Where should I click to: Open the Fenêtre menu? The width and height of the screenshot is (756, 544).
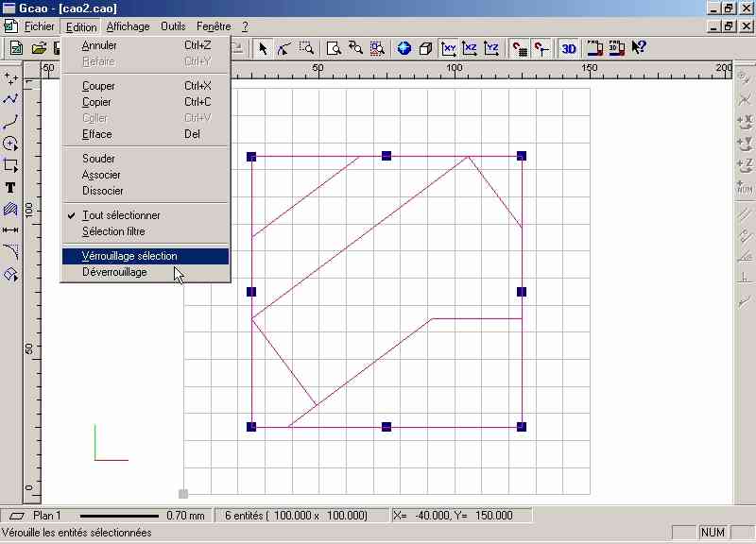214,26
